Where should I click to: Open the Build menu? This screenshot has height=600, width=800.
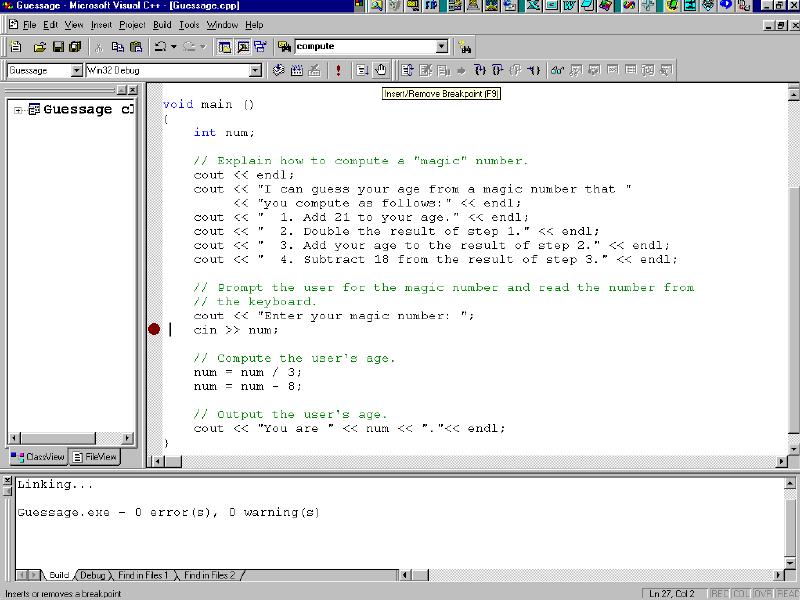coord(162,24)
